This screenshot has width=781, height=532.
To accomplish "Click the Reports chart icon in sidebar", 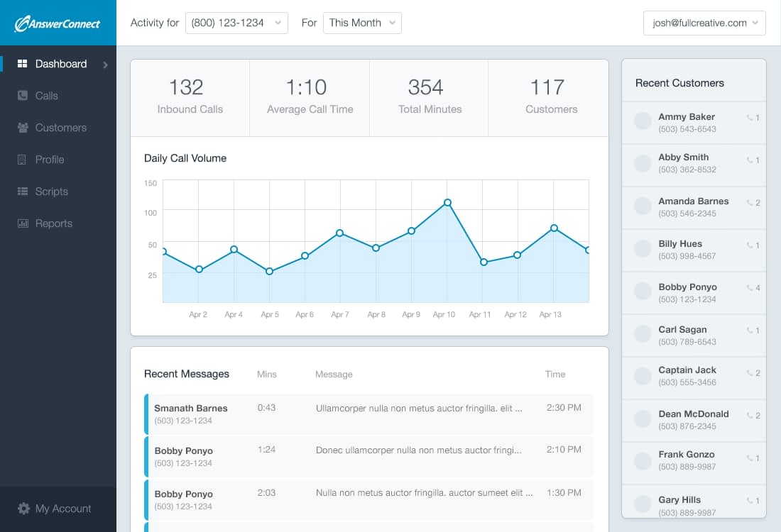I will (x=23, y=223).
